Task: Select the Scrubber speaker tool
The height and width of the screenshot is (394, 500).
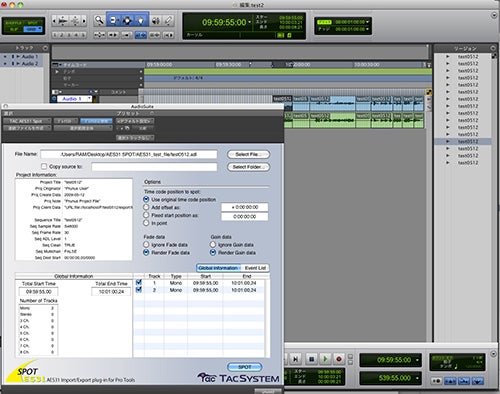Action: 155,20
